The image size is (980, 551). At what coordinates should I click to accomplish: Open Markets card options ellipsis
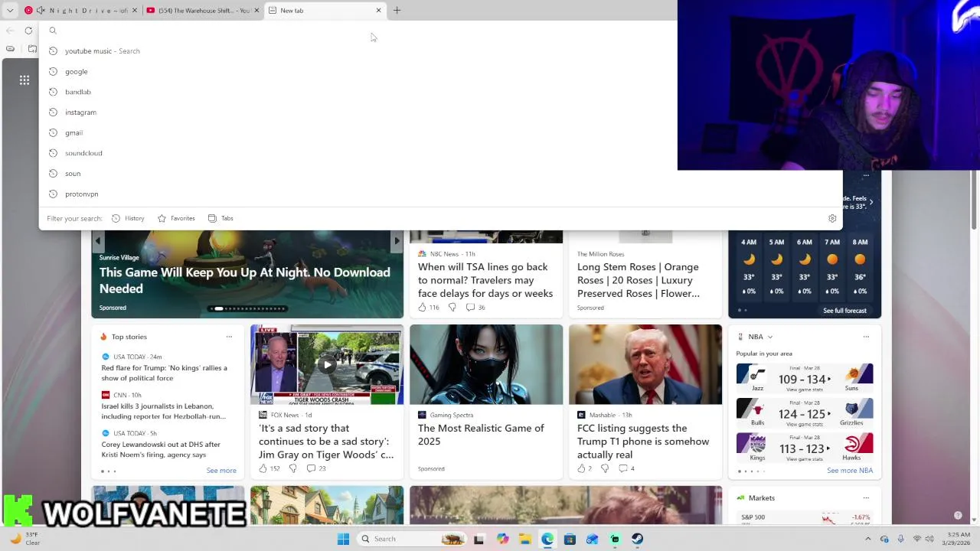click(x=866, y=498)
